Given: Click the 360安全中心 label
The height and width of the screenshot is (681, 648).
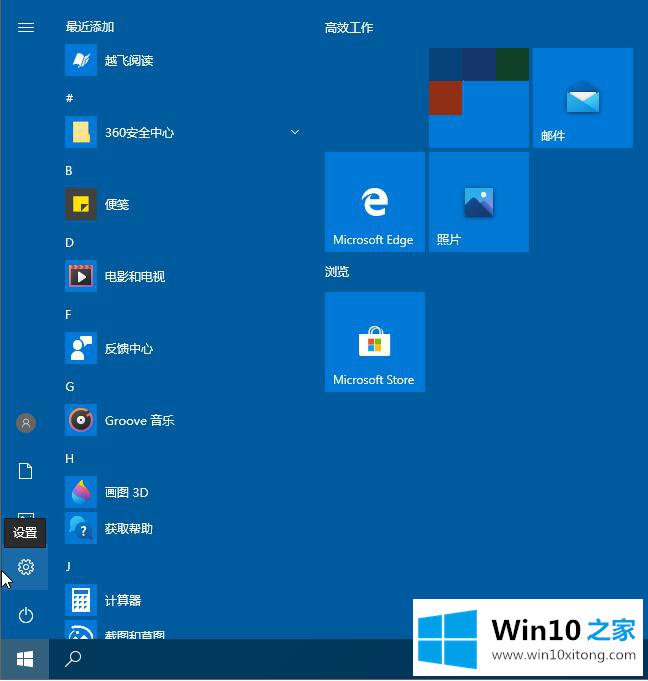Looking at the screenshot, I should [x=139, y=132].
